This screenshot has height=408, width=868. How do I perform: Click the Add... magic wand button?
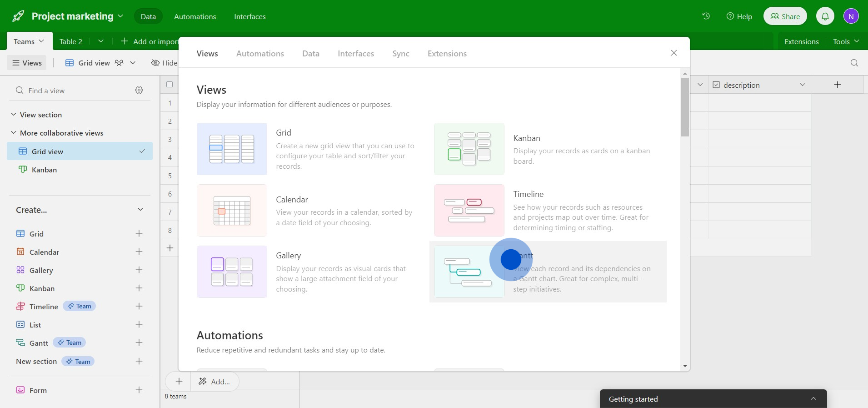tap(215, 381)
